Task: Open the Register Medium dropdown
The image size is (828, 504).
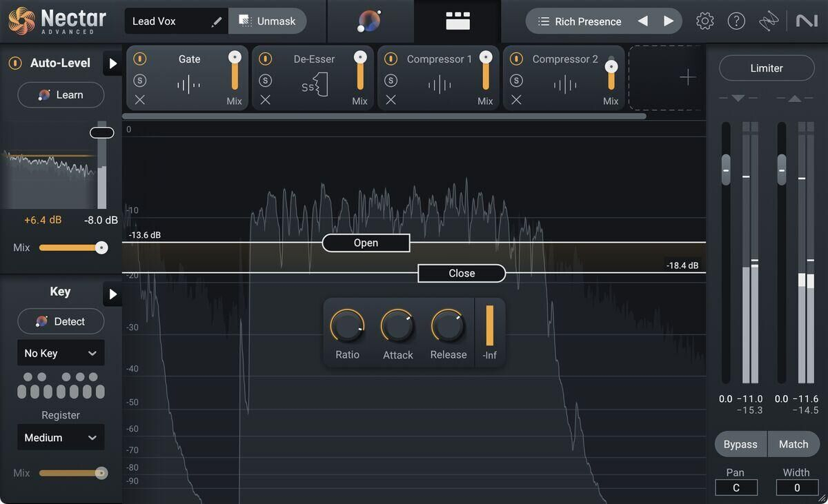Action: click(x=61, y=438)
